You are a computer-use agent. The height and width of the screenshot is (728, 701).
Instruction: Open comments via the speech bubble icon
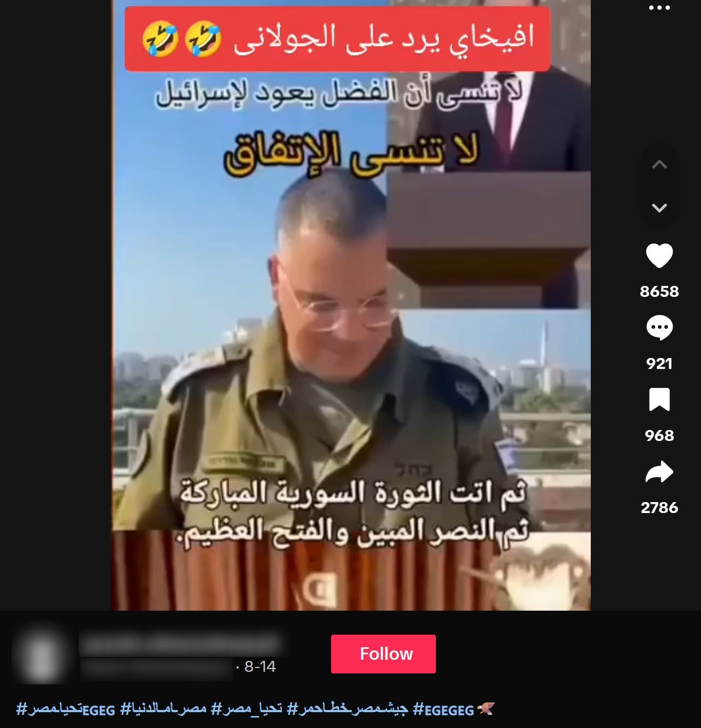pyautogui.click(x=659, y=328)
